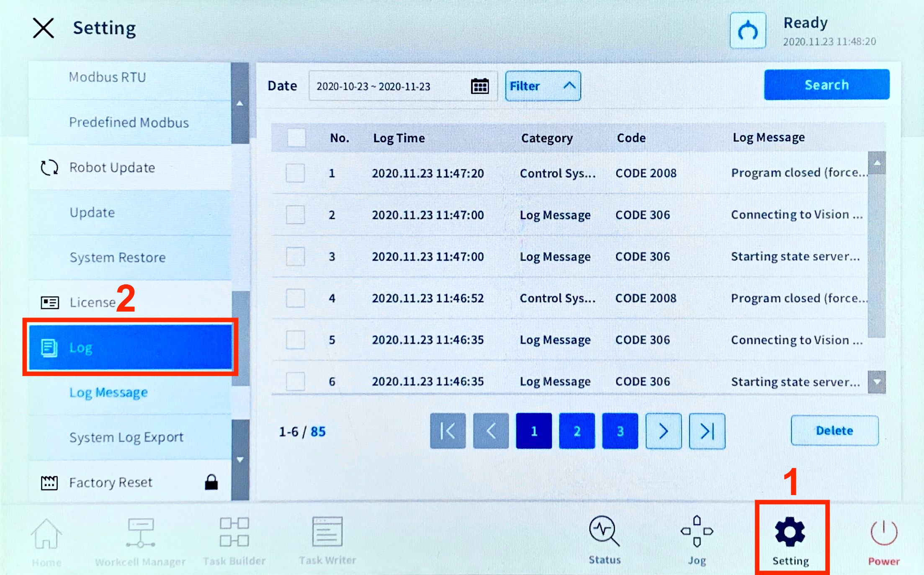The image size is (924, 575).
Task: Click the Factory Reset lock icon
Action: click(x=211, y=482)
